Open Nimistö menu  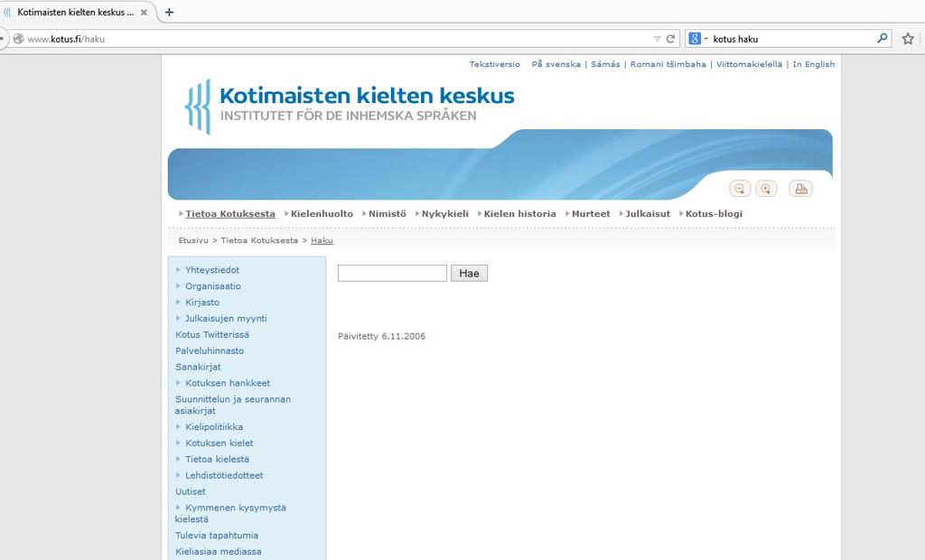click(x=387, y=214)
